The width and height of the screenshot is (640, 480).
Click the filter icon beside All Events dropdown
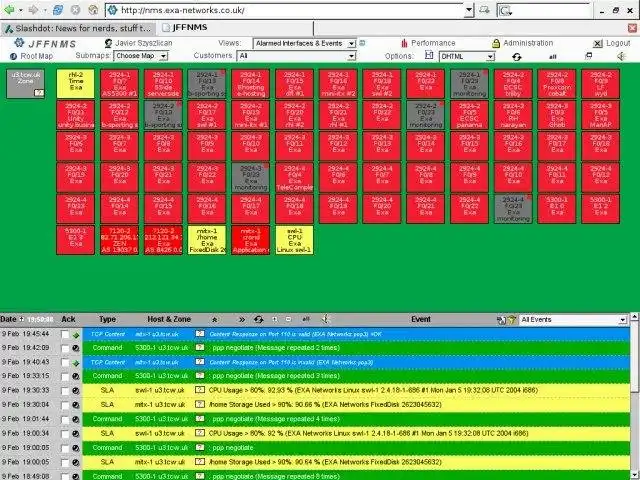coord(512,320)
